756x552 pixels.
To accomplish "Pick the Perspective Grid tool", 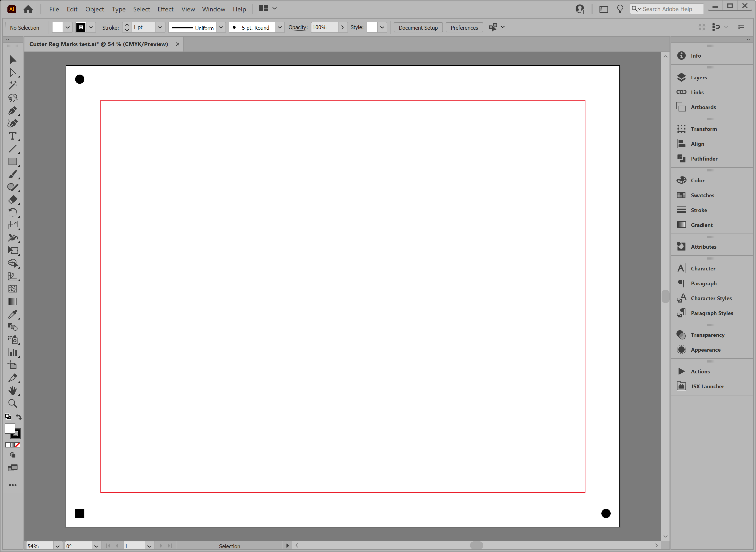I will [x=13, y=276].
